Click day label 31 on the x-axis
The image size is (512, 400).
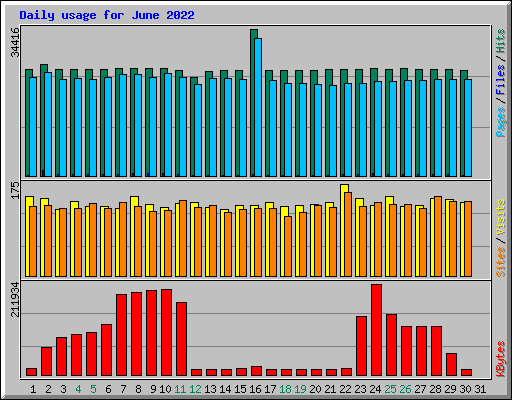pyautogui.click(x=480, y=389)
